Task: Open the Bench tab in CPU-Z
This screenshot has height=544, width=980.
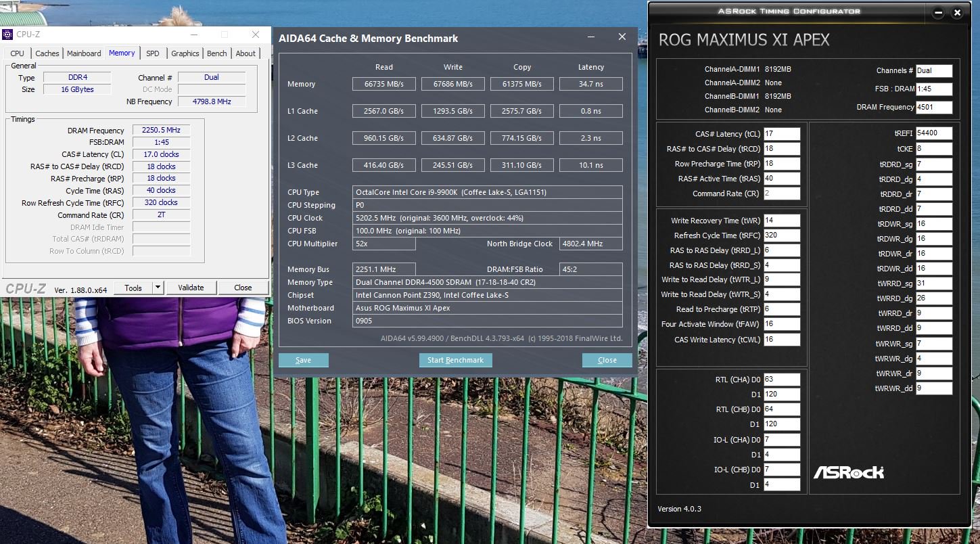Action: (217, 53)
